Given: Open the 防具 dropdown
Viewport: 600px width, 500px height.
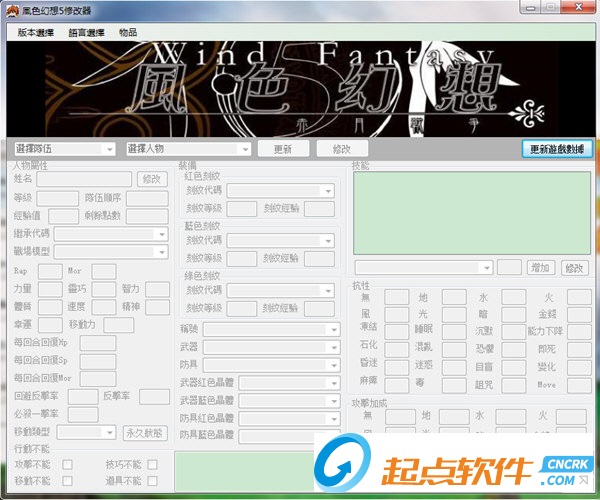Looking at the screenshot, I should click(x=271, y=365).
